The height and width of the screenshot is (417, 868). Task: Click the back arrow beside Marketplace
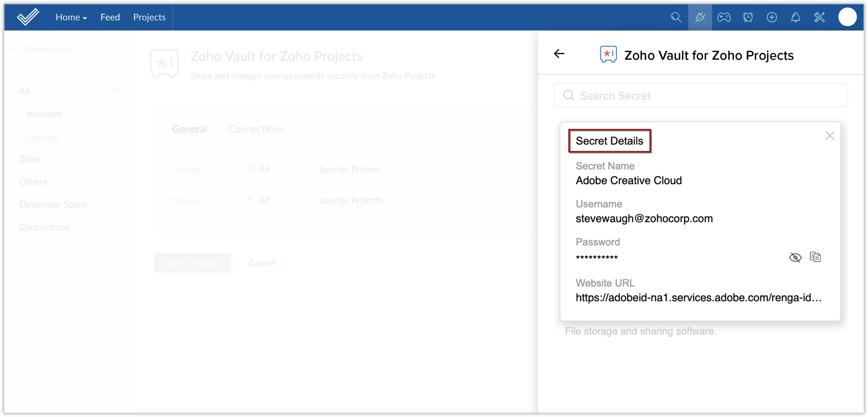coord(15,49)
